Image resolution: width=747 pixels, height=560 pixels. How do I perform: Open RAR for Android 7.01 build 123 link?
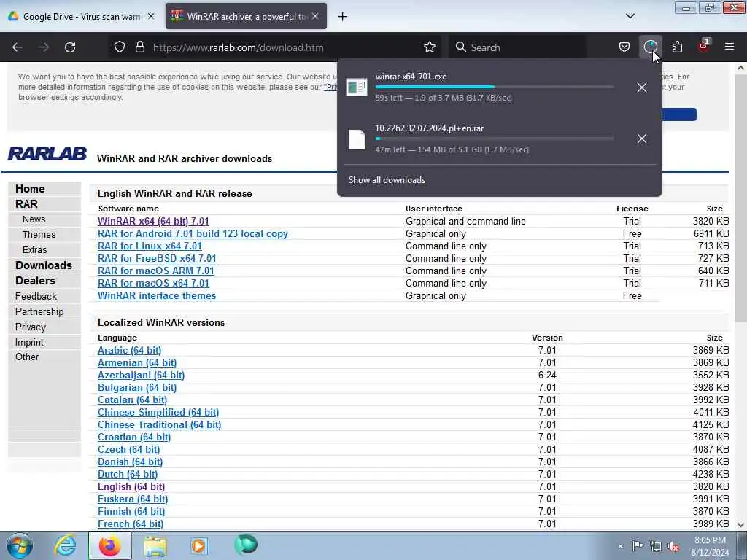tap(193, 233)
